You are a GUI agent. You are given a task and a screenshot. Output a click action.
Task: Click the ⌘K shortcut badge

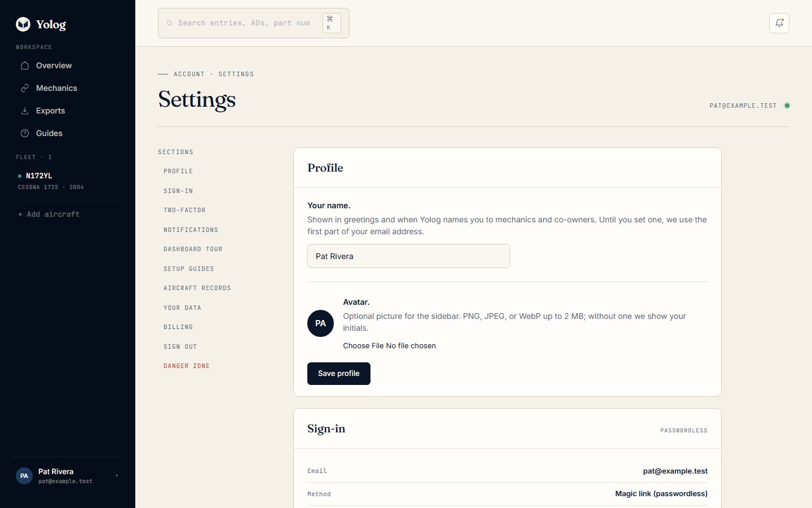tap(332, 23)
